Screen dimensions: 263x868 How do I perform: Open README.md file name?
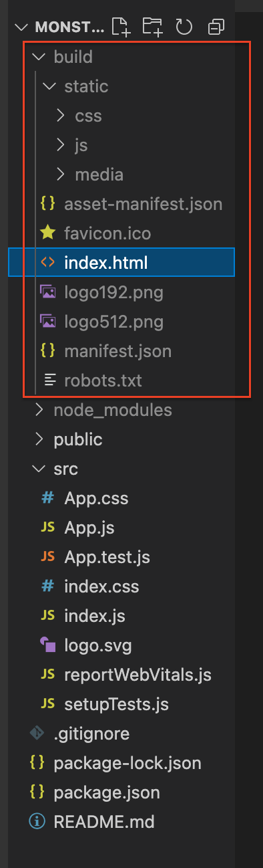click(x=104, y=822)
